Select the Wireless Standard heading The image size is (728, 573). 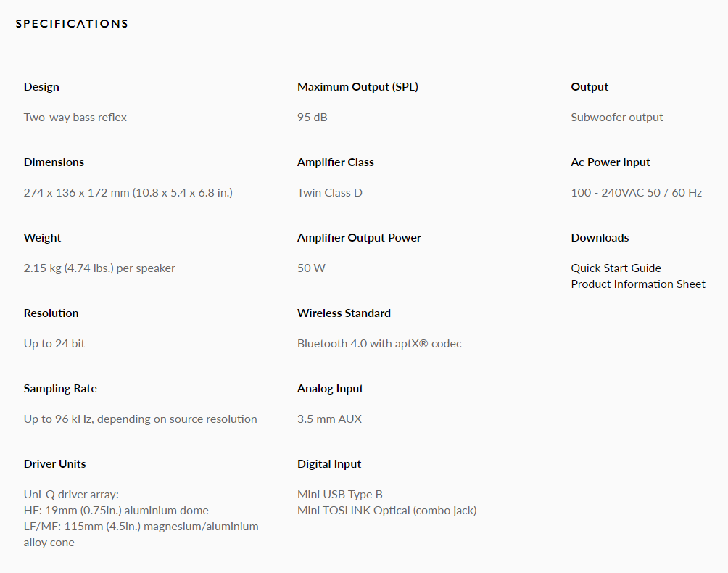[344, 313]
